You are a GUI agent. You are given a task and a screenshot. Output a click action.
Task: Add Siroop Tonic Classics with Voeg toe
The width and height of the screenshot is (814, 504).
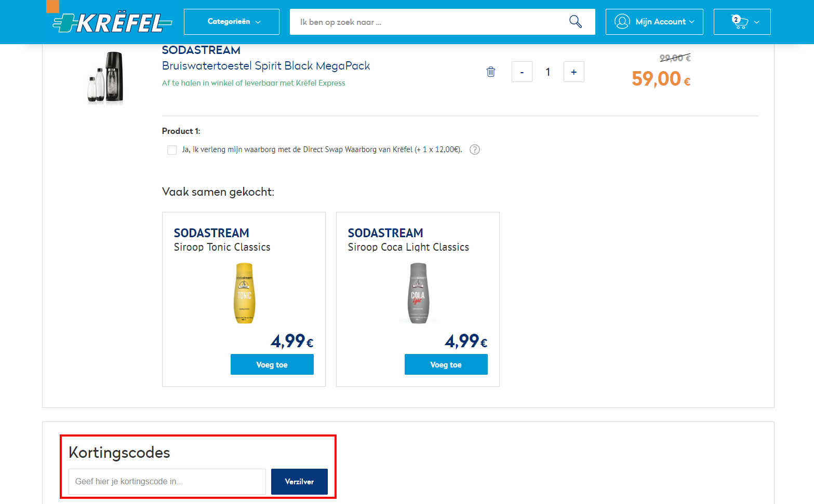point(272,364)
